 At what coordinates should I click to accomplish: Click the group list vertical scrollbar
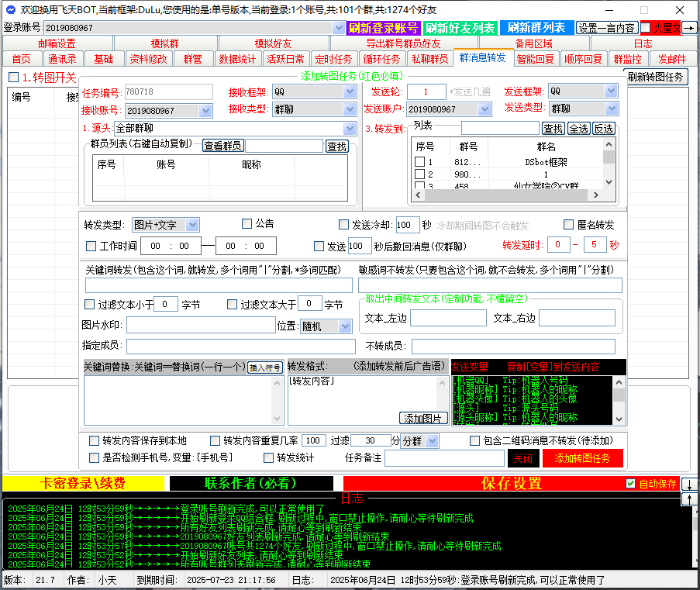609,163
